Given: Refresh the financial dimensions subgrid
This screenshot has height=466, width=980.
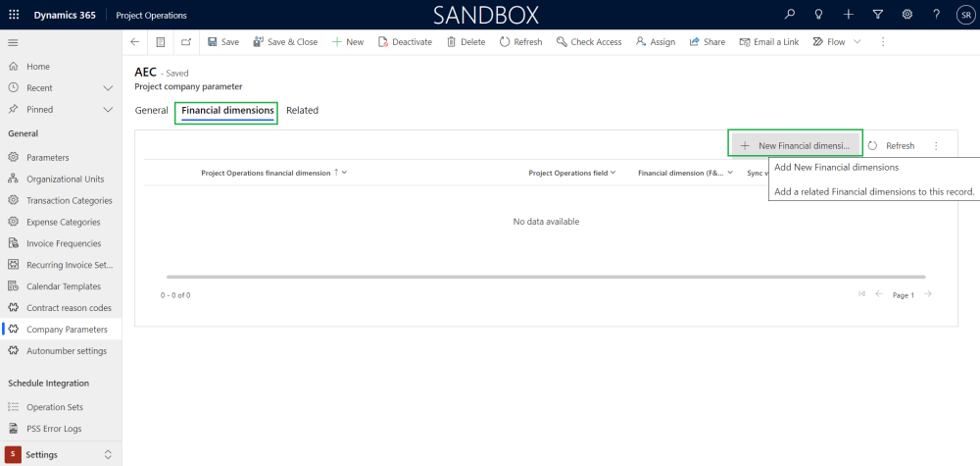Looking at the screenshot, I should point(892,145).
